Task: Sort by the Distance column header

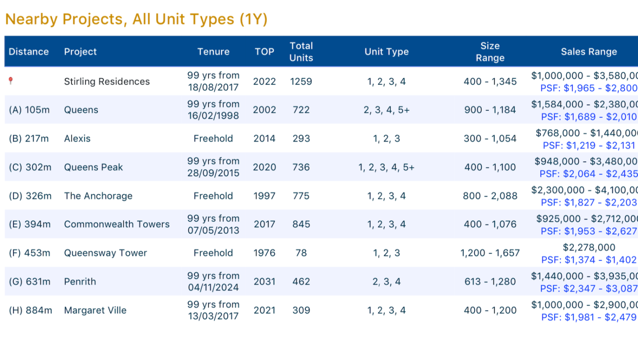Action: (x=29, y=51)
